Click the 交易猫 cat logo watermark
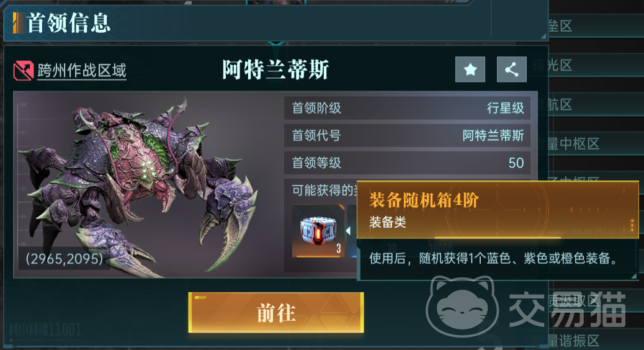Viewport: 644px width, 350px height. click(x=462, y=306)
